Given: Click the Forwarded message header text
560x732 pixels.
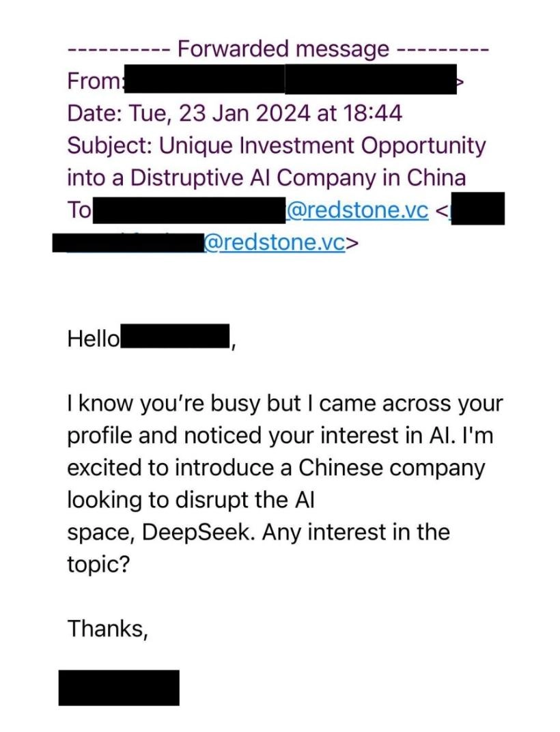Looking at the screenshot, I should click(283, 48).
